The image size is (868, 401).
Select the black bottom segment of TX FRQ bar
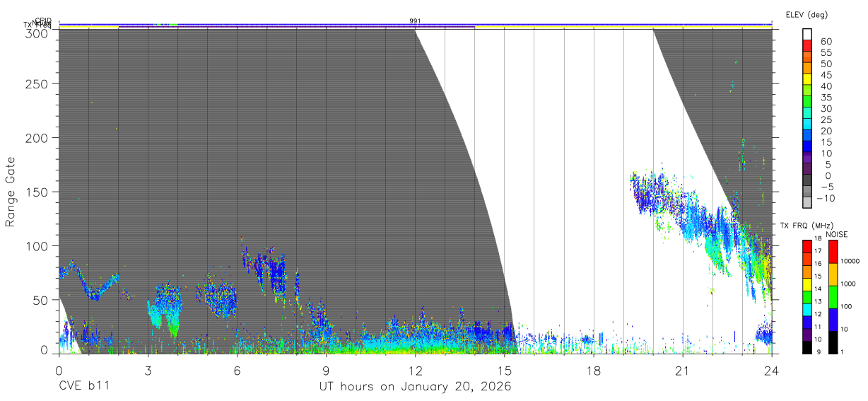click(807, 346)
